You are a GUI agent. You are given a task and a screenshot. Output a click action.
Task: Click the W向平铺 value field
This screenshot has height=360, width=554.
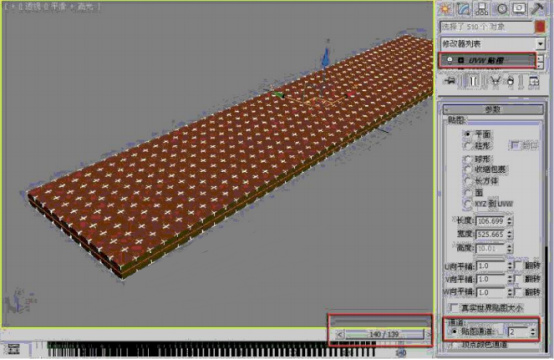491,293
